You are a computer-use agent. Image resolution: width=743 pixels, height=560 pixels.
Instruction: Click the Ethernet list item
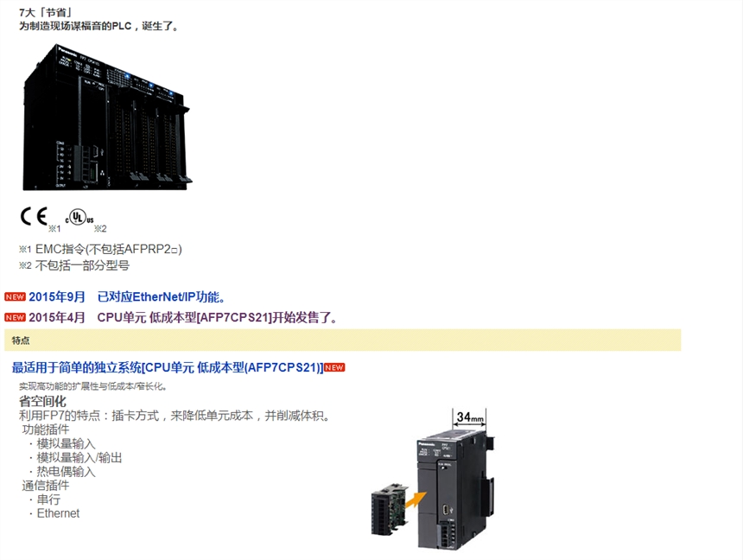click(58, 513)
